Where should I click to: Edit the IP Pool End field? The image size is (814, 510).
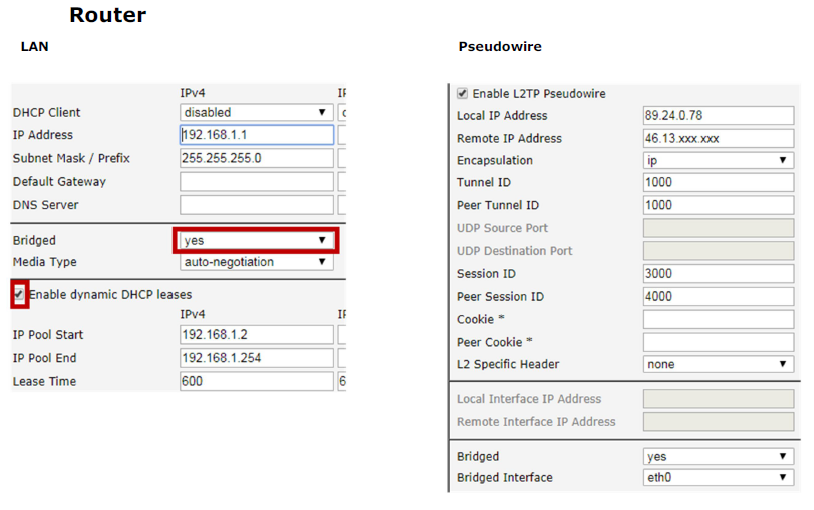point(257,358)
